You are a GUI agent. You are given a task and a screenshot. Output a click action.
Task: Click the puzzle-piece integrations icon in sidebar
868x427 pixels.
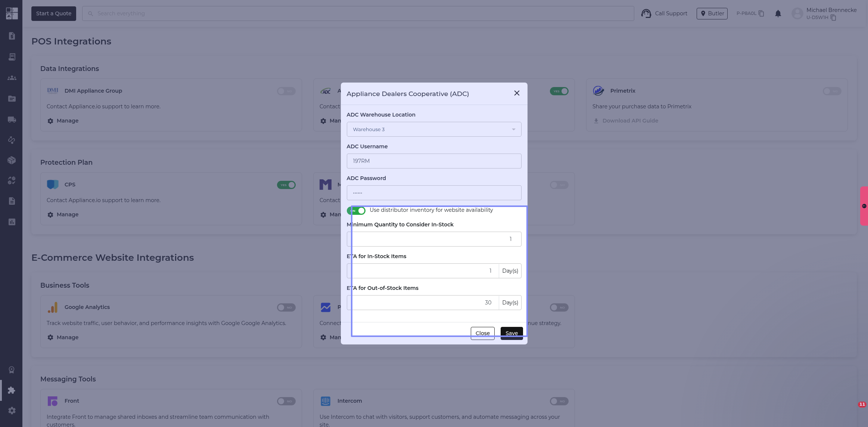[x=12, y=390]
